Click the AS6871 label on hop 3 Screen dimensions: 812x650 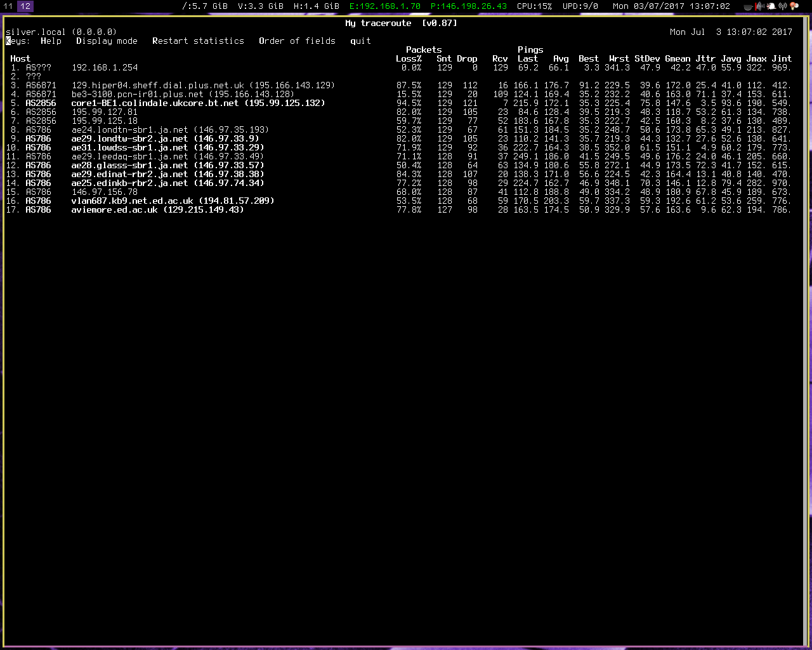[41, 85]
